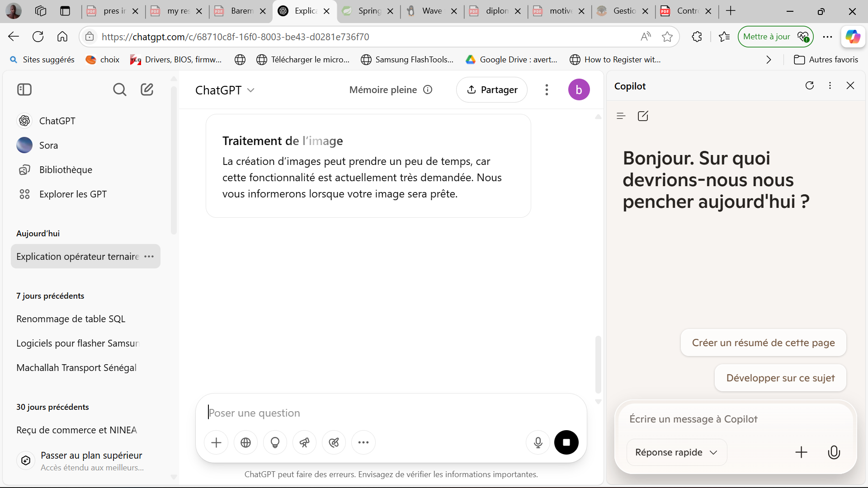Toggle the ChatGPT sidebar panel icon
The width and height of the screenshot is (868, 488).
24,89
